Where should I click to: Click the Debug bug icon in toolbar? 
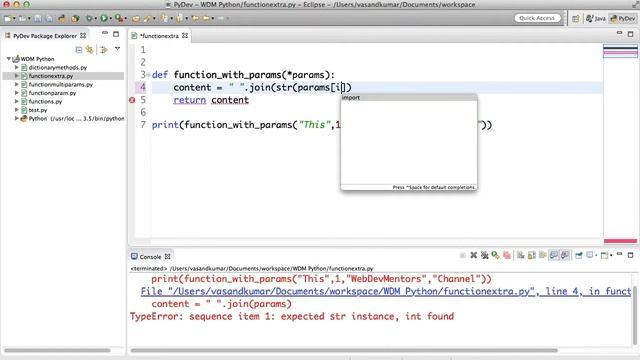(89, 18)
